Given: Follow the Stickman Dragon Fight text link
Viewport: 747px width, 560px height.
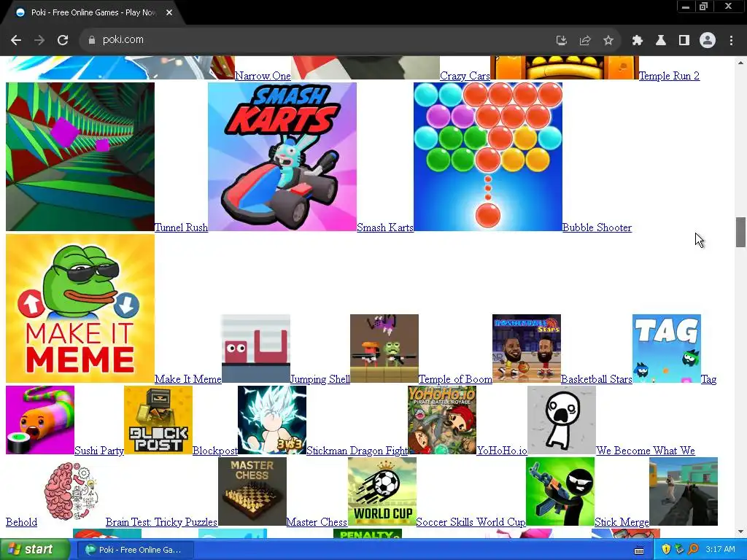Looking at the screenshot, I should click(357, 451).
